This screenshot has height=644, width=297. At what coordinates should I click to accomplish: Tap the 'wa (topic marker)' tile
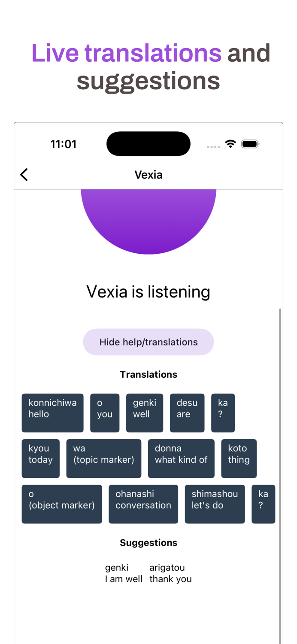(x=103, y=458)
